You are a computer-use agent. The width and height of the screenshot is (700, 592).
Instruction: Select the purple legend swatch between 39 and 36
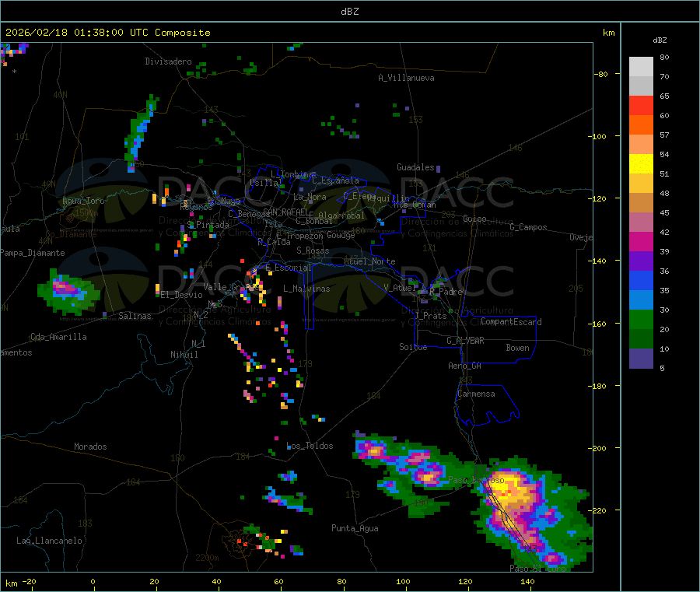[x=641, y=261]
